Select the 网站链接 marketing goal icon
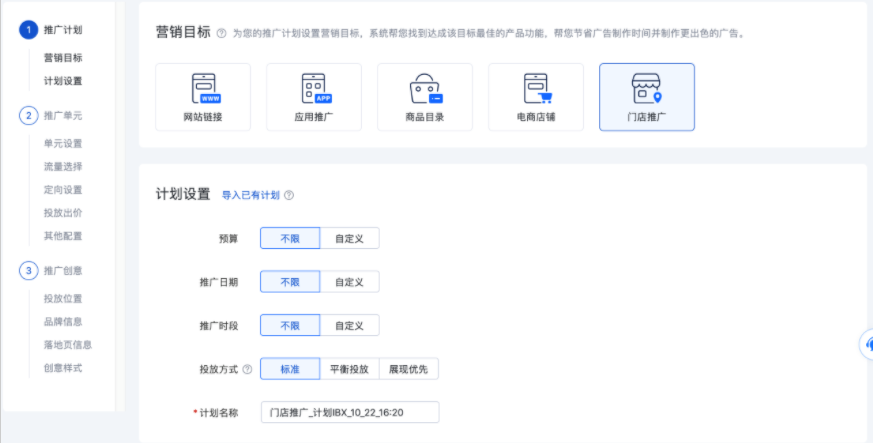 [203, 90]
